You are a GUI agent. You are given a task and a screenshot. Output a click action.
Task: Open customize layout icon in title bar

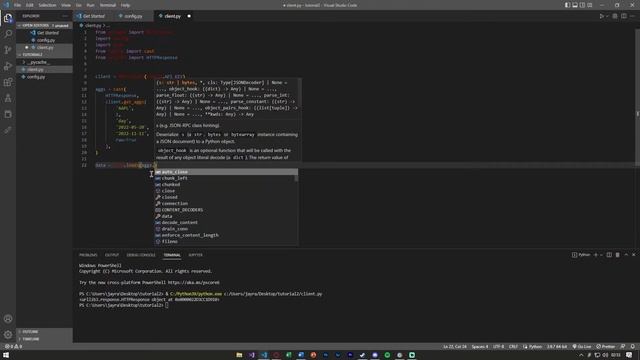pyautogui.click(x=589, y=5)
